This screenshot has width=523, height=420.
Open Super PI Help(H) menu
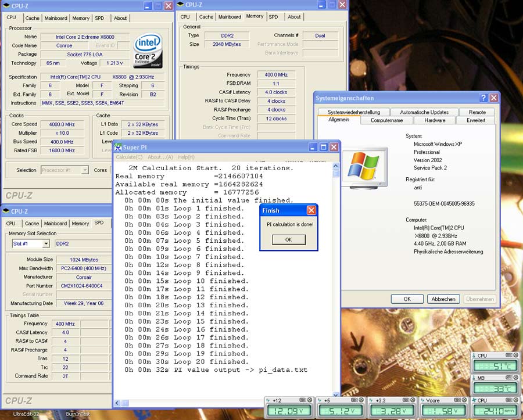[x=186, y=157]
